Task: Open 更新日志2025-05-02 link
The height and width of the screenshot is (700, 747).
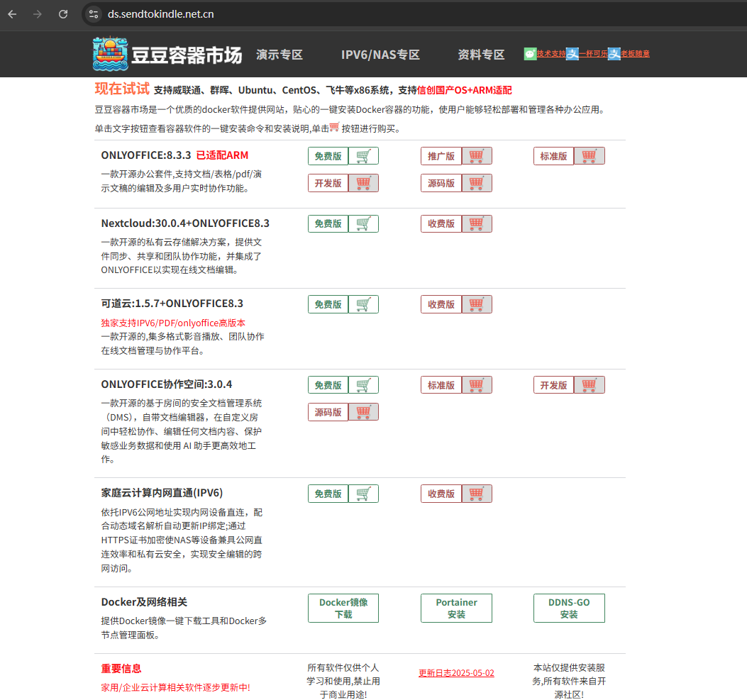Action: coord(456,673)
